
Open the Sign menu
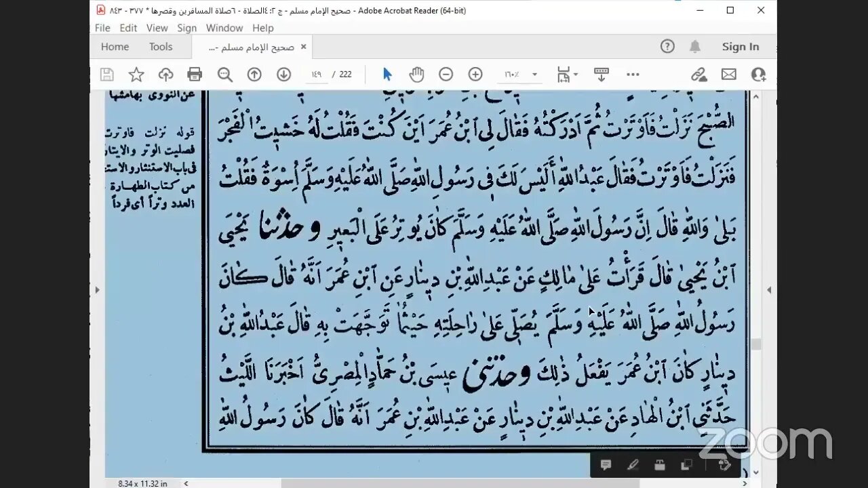186,28
